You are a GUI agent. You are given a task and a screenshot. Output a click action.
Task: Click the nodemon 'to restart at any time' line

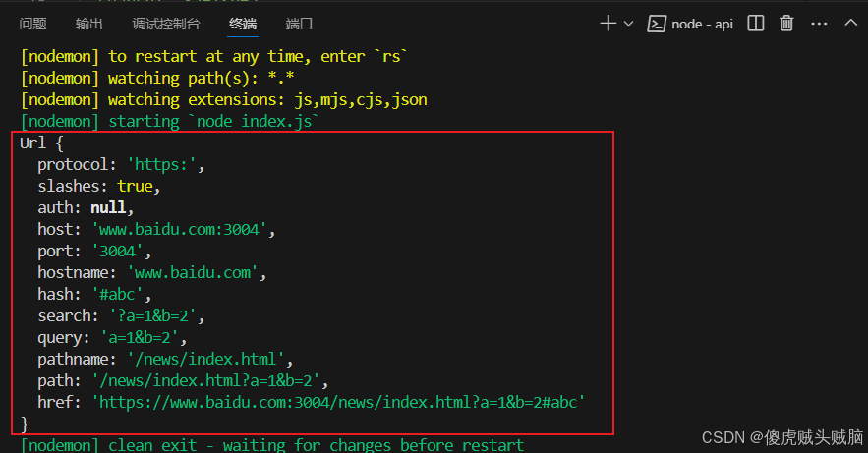coord(214,56)
